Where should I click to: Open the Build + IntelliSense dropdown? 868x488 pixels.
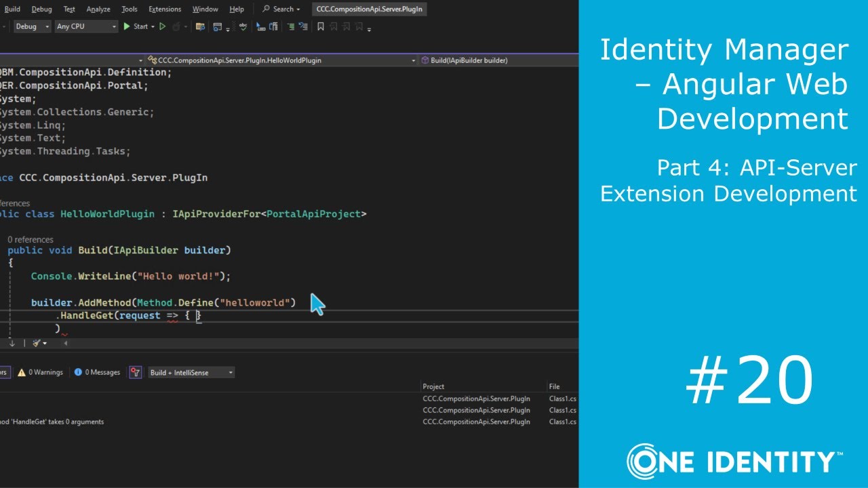pos(191,372)
